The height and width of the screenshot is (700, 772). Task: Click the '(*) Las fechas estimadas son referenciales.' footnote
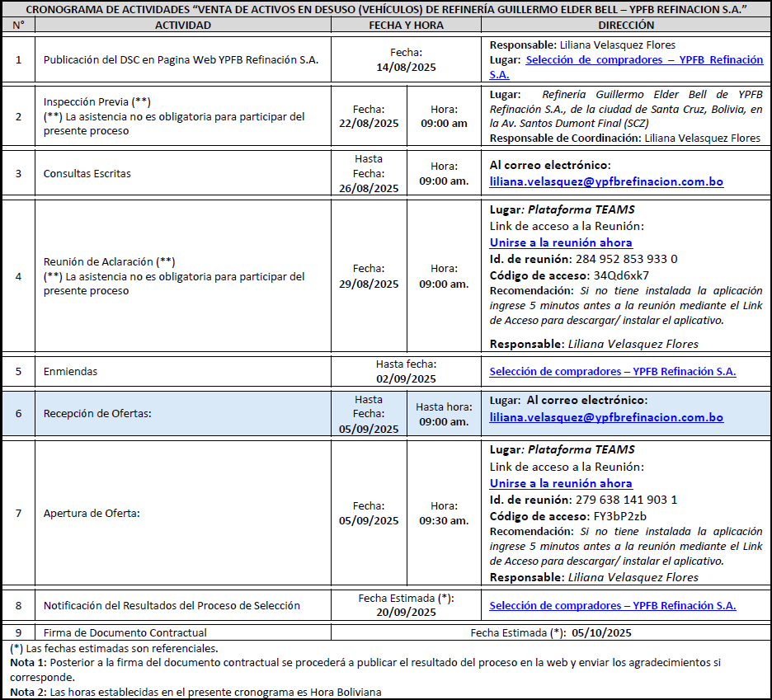[114, 649]
